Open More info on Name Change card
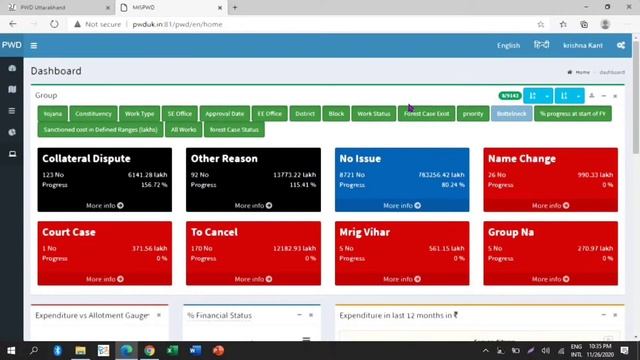The height and width of the screenshot is (360, 640). pyautogui.click(x=551, y=206)
